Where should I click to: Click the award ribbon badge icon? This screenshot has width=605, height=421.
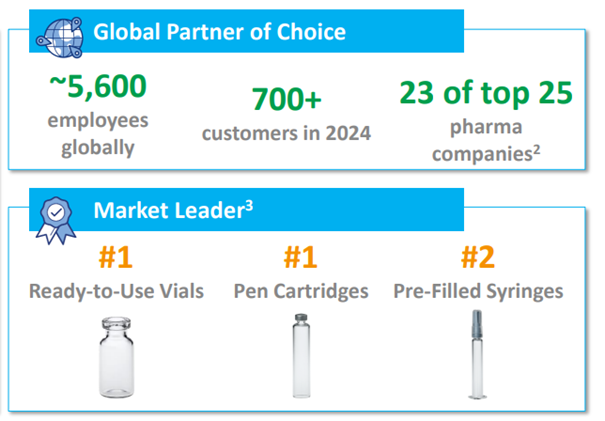(53, 213)
